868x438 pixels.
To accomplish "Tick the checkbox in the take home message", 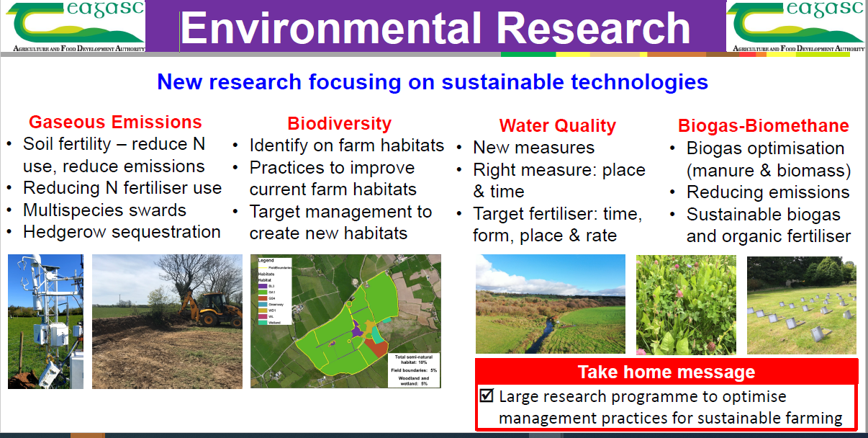I will point(487,395).
